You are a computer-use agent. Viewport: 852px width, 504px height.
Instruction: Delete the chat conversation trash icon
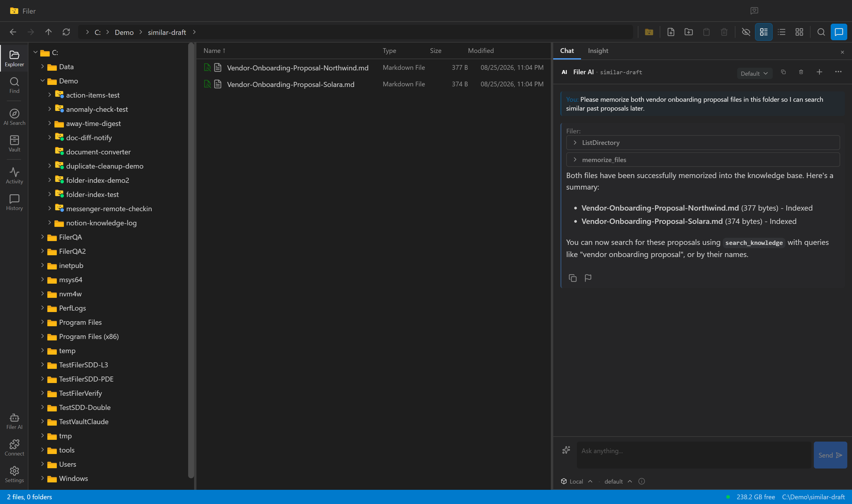801,72
